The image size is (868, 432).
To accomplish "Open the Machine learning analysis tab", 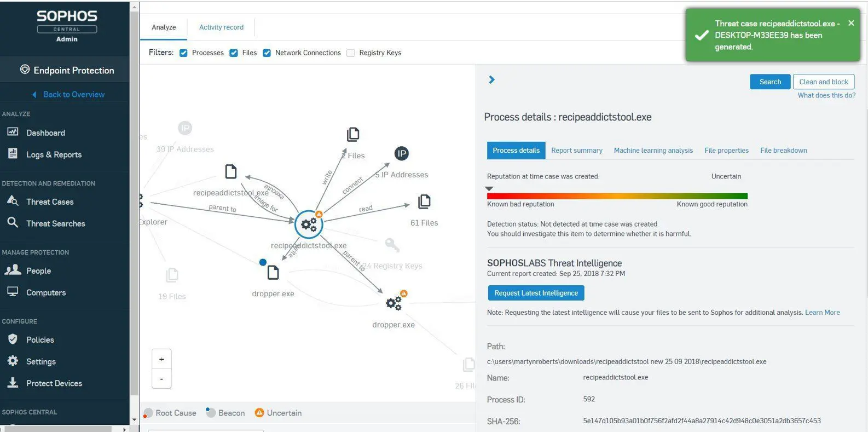I will pos(653,151).
